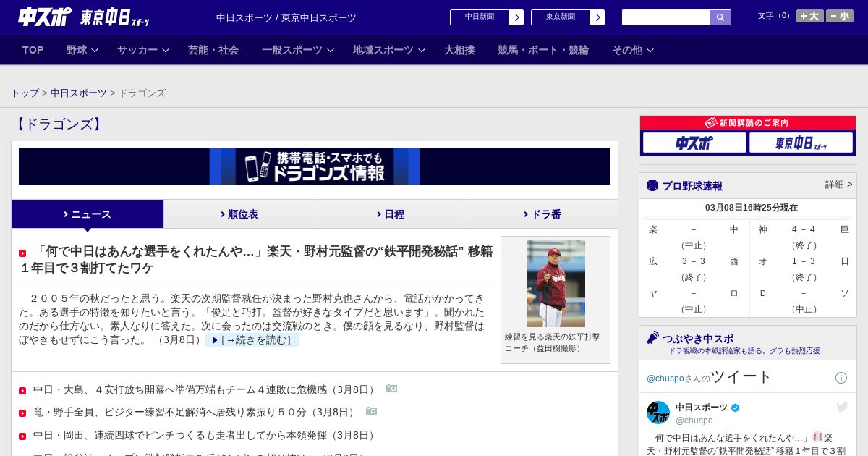This screenshot has width=868, height=456.
Task: Open 中日・大島 4安打 article
Action: [x=205, y=389]
